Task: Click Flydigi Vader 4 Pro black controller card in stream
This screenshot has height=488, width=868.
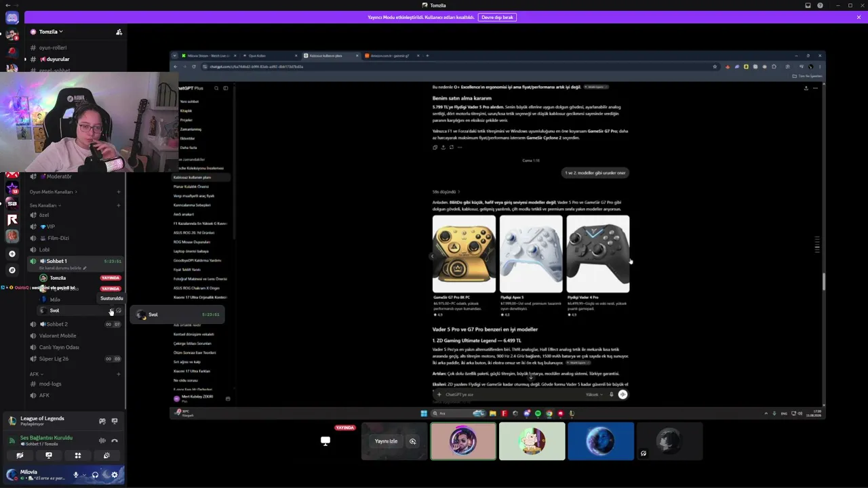Action: click(x=598, y=266)
